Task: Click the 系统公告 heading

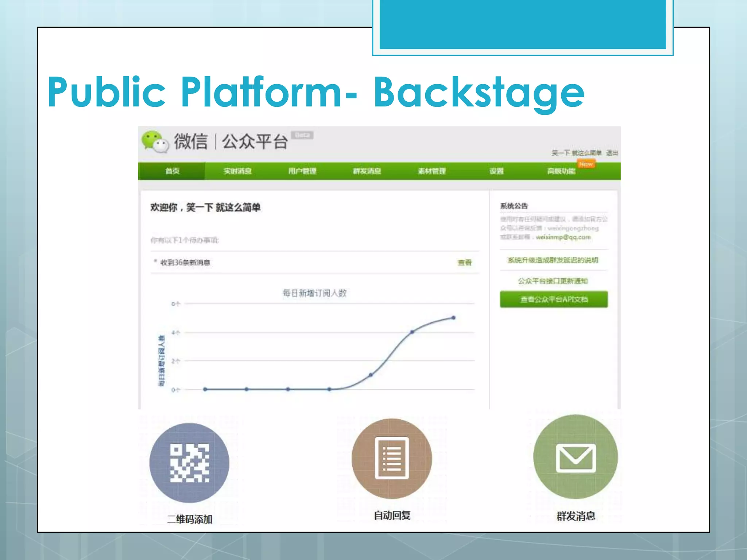Action: click(x=514, y=206)
